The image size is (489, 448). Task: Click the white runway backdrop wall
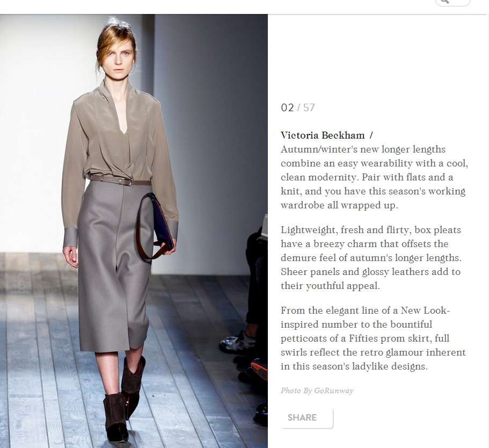click(x=38, y=125)
